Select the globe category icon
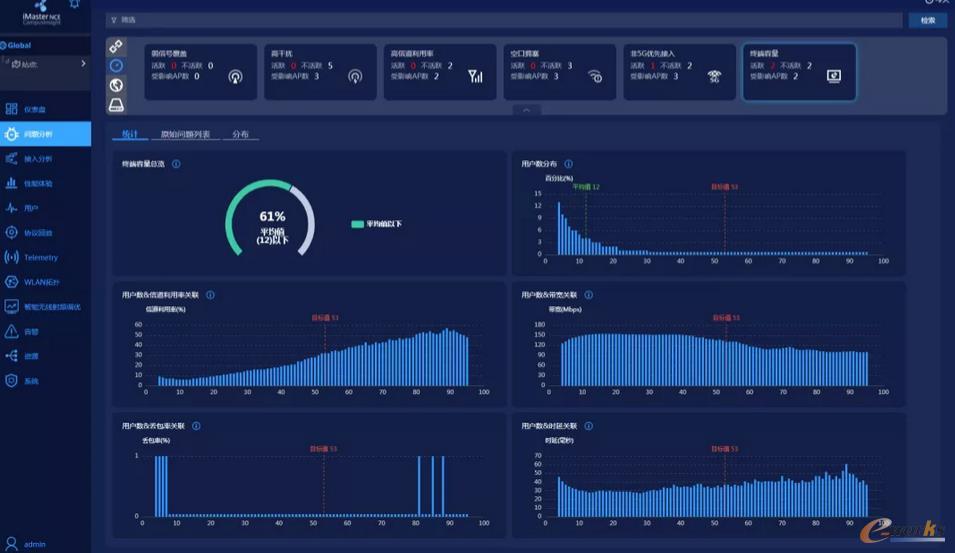 point(116,85)
